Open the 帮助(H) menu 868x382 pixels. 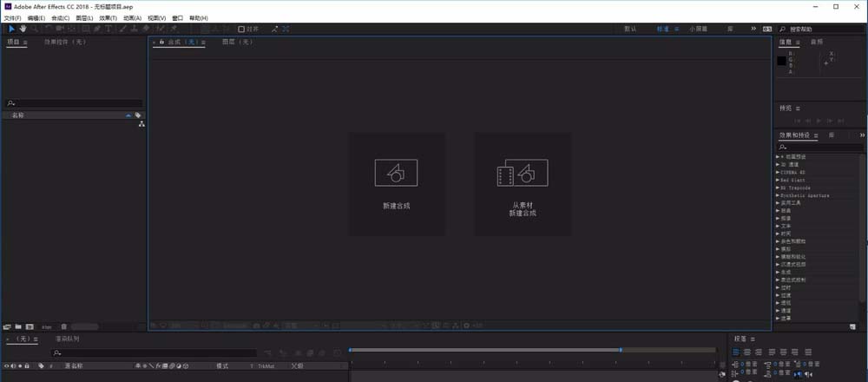198,18
